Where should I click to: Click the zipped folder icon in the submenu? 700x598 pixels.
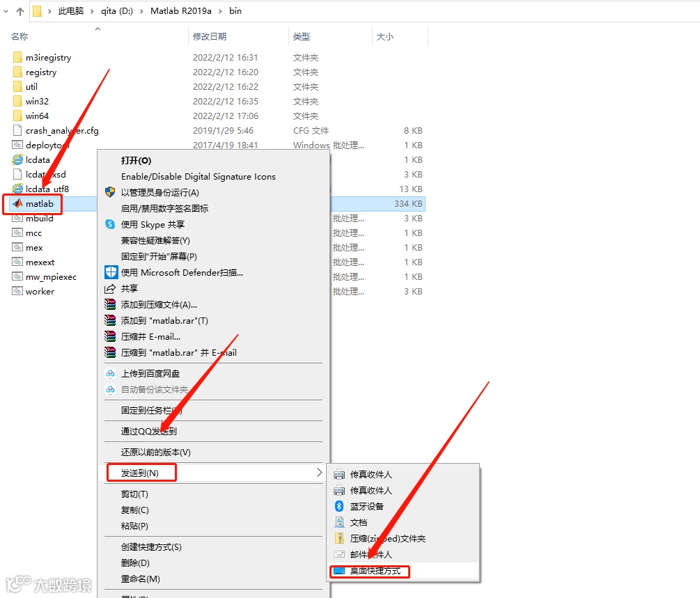click(x=339, y=538)
